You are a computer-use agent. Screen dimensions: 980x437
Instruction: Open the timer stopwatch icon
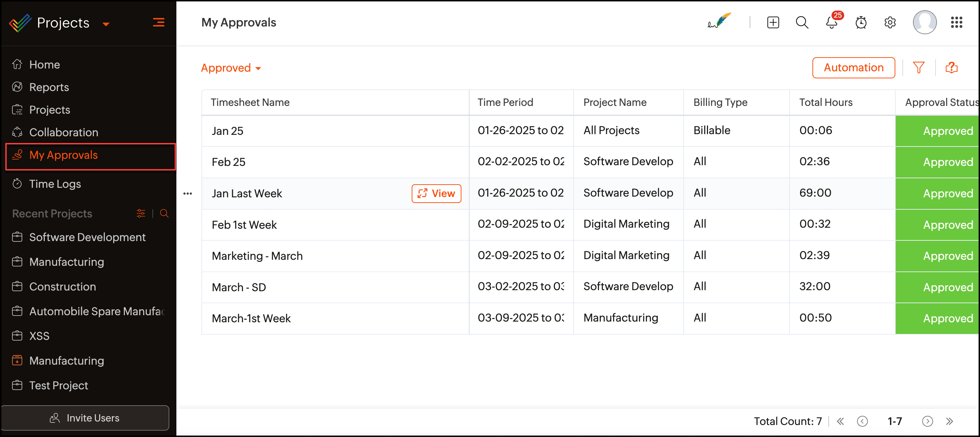tap(860, 23)
